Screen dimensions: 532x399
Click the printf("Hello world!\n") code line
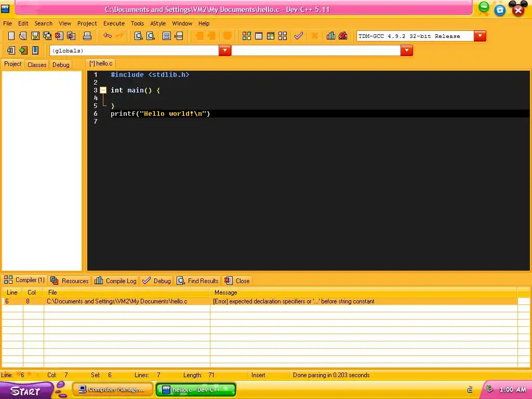coord(160,114)
